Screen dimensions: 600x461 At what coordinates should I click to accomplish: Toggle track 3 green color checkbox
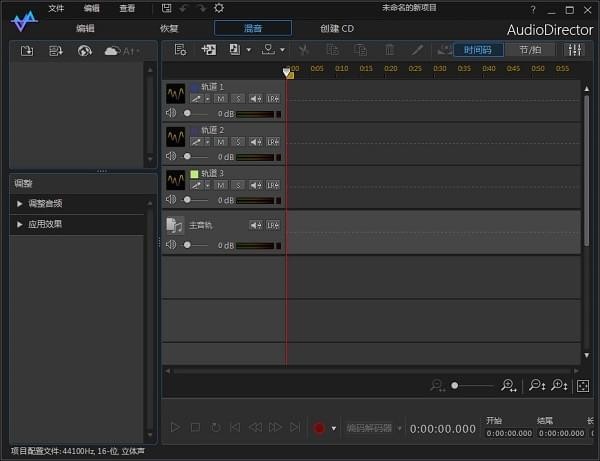click(194, 174)
